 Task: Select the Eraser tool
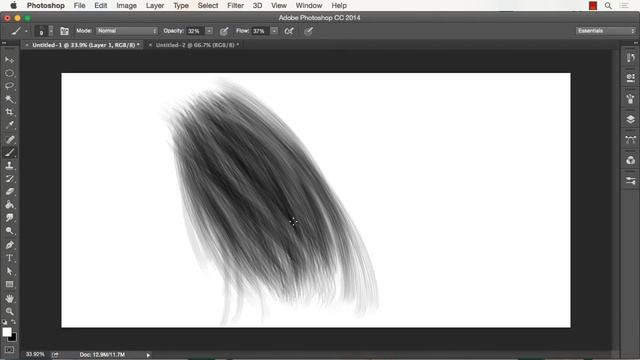coord(9,191)
